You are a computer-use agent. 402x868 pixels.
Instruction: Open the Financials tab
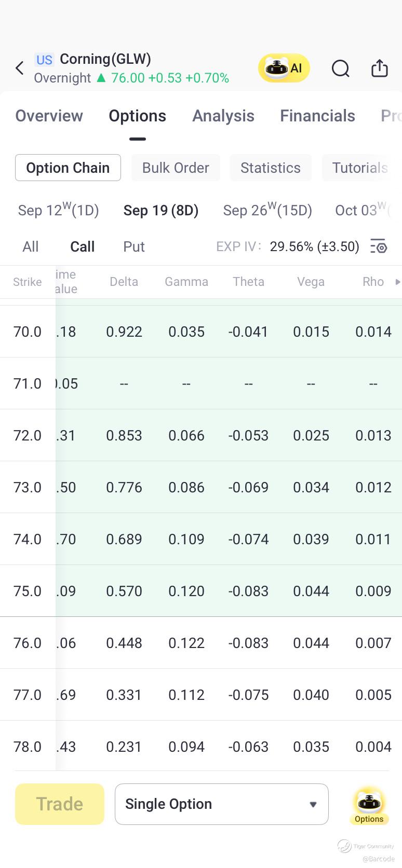(317, 116)
